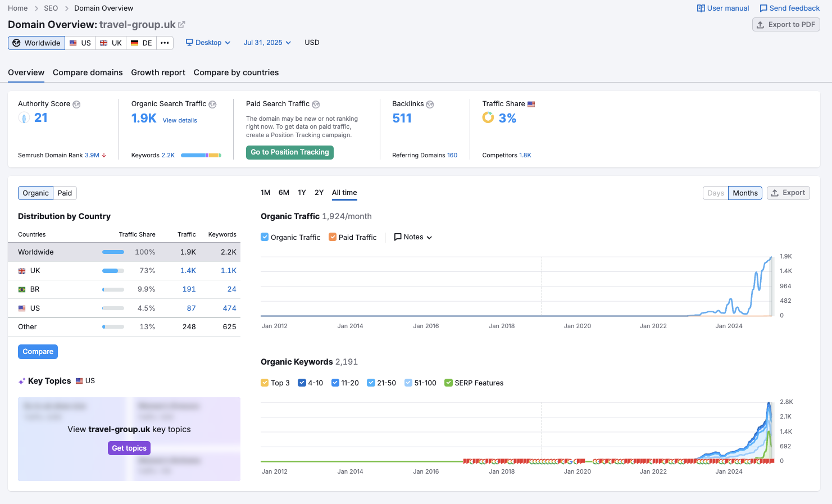
Task: Toggle 11-20 keywords checkbox
Action: pyautogui.click(x=335, y=383)
